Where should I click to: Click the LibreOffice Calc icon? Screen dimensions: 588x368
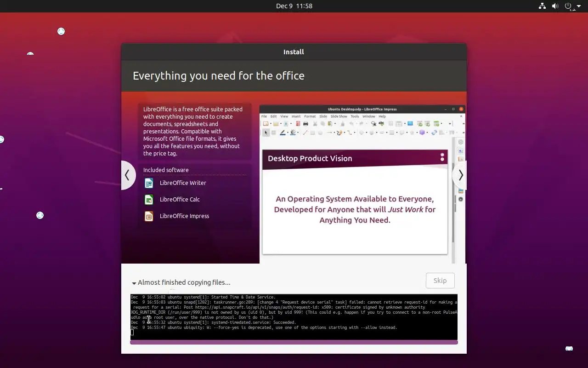click(149, 200)
